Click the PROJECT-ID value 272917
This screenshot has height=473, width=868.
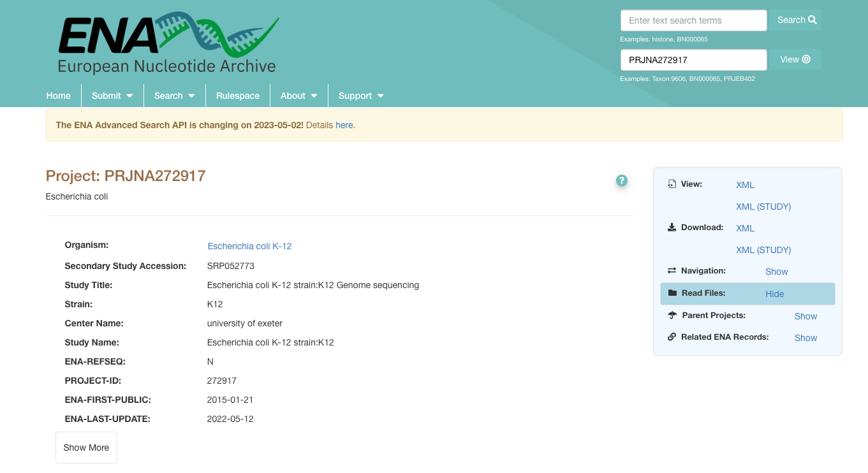click(222, 381)
